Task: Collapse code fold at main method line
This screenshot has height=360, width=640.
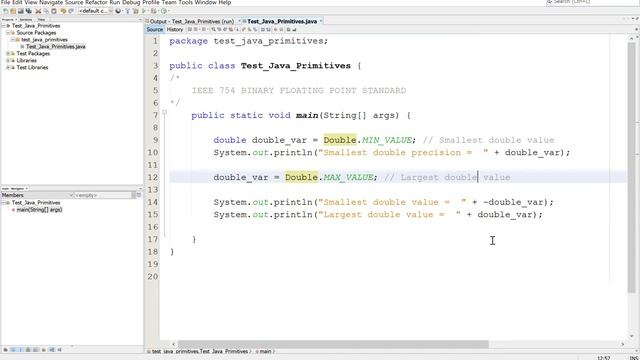Action: click(164, 112)
